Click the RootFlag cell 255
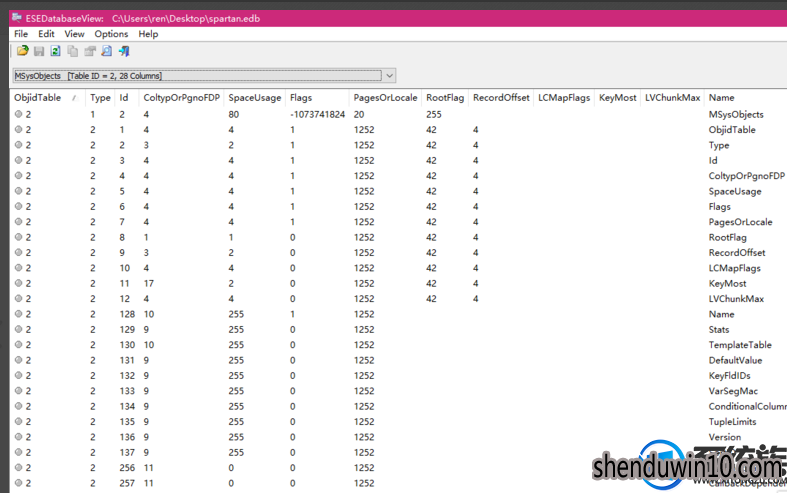Viewport: 787px width, 493px height. click(434, 114)
